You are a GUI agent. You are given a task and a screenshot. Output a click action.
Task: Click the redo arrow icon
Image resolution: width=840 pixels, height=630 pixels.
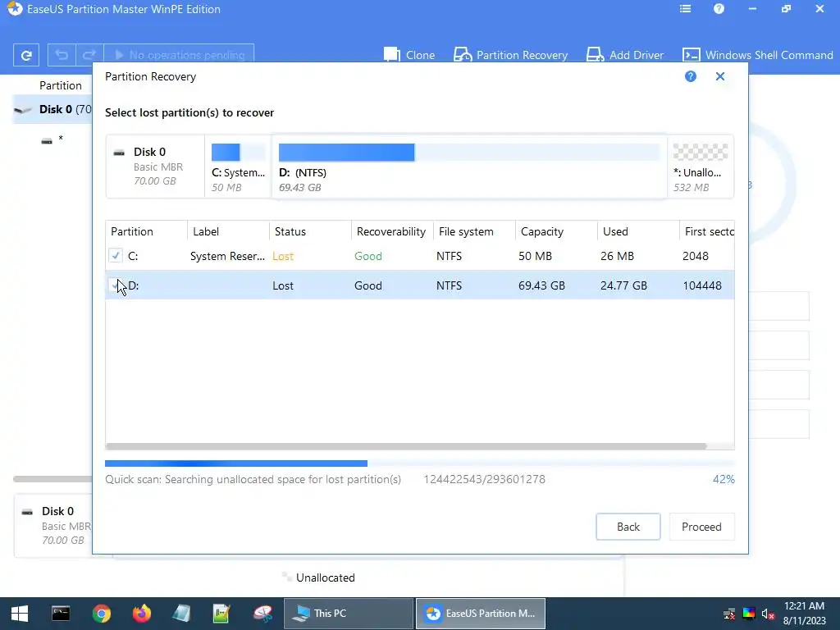(x=89, y=55)
